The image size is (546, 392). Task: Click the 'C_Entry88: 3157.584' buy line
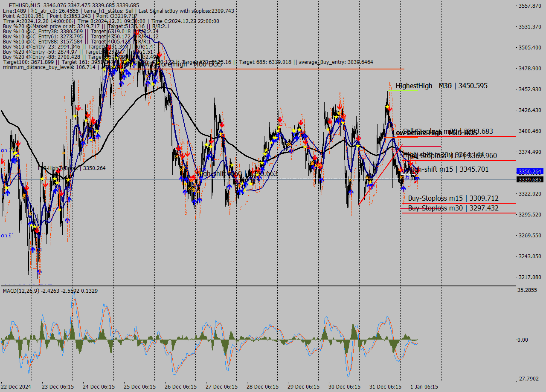click(x=76, y=42)
